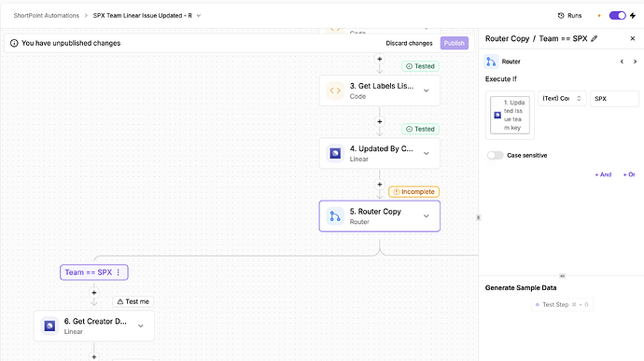The image size is (644, 361).
Task: Open Team == SPX branch options menu
Action: pyautogui.click(x=119, y=272)
